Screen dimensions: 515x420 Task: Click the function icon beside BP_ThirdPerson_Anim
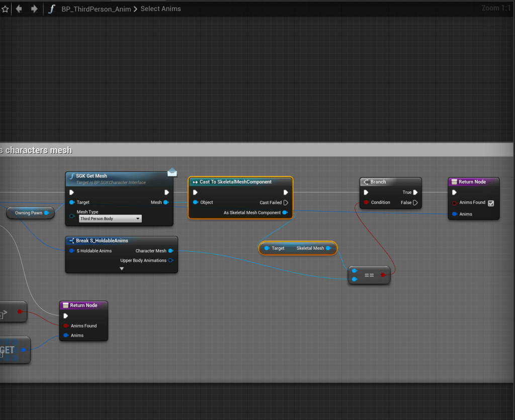pos(51,9)
